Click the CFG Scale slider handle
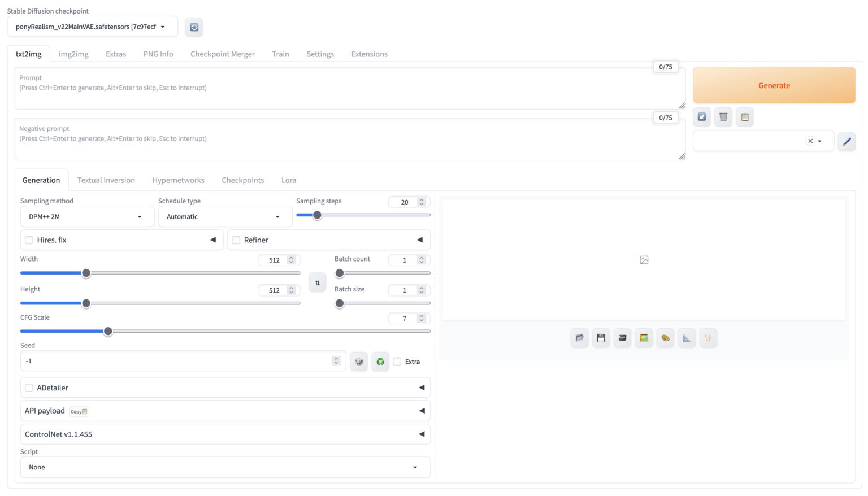The width and height of the screenshot is (868, 496). (108, 332)
